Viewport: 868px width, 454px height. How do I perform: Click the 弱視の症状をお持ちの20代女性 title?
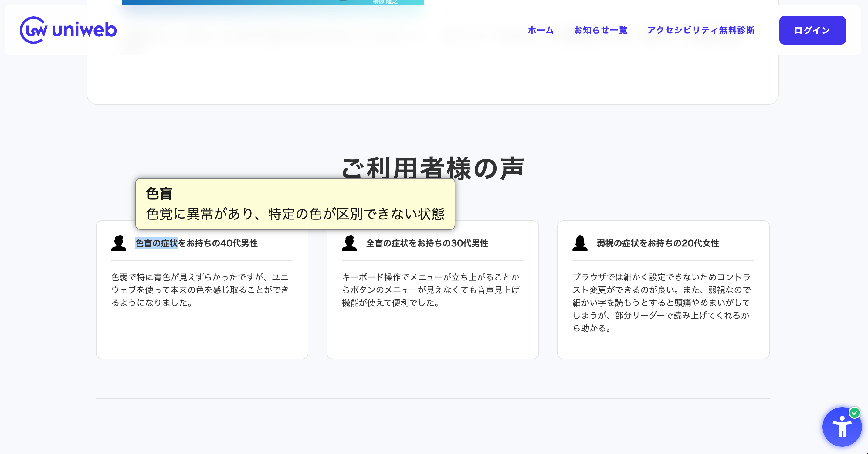pos(657,243)
